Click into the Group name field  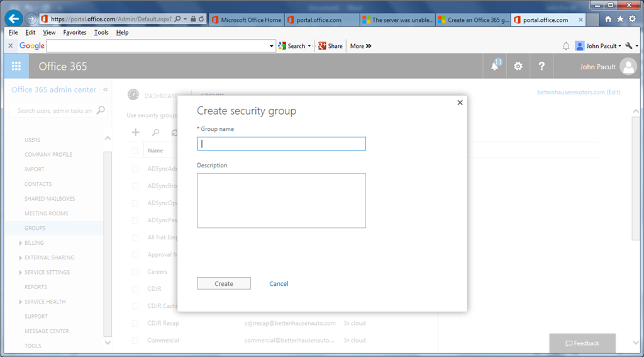(281, 144)
